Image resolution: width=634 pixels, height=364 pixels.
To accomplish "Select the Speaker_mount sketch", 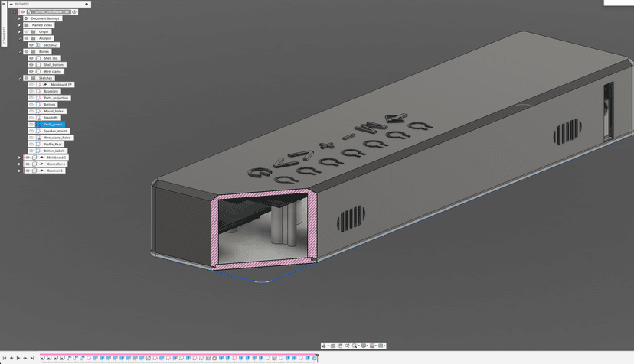I will point(55,131).
